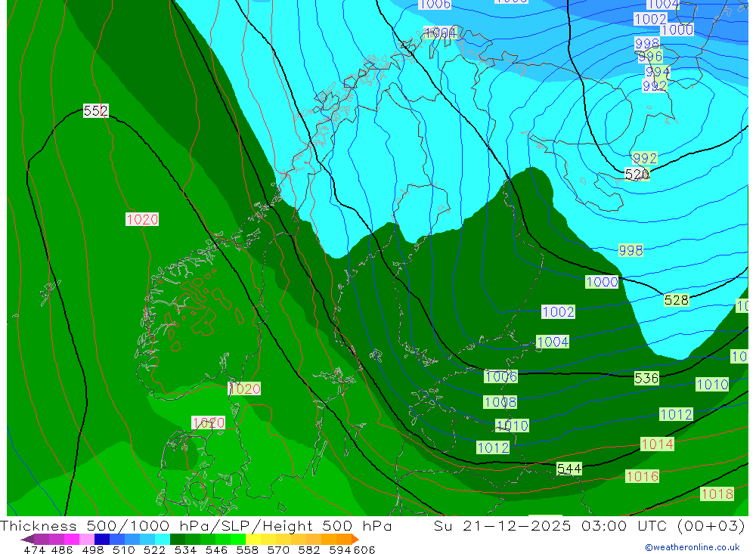This screenshot has height=554, width=756.
Task: Click the legend value 582
Action: pyautogui.click(x=308, y=549)
